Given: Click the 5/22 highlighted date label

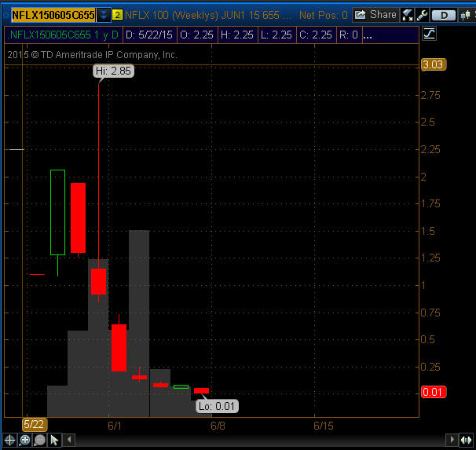Looking at the screenshot, I should (x=34, y=424).
